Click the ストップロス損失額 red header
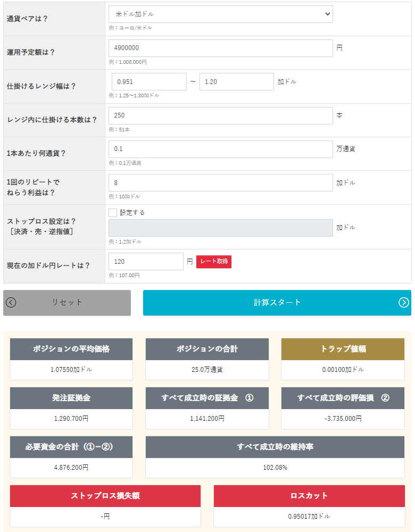Screen dimensions: 415x532 point(105,496)
